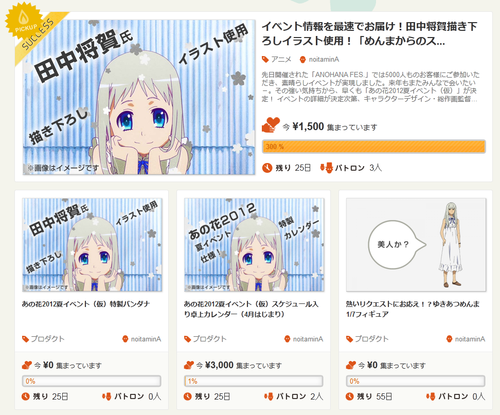The width and height of the screenshot is (500, 415).
Task: Click the 美人か？ figure thumbnail
Action: click(416, 245)
